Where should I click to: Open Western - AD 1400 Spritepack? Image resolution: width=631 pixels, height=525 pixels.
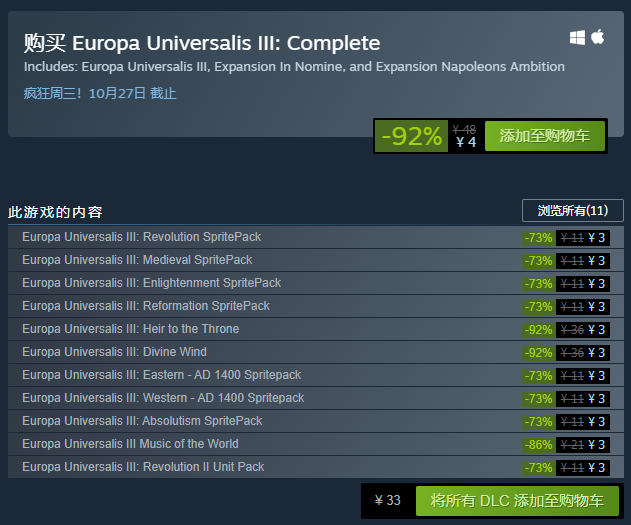163,398
